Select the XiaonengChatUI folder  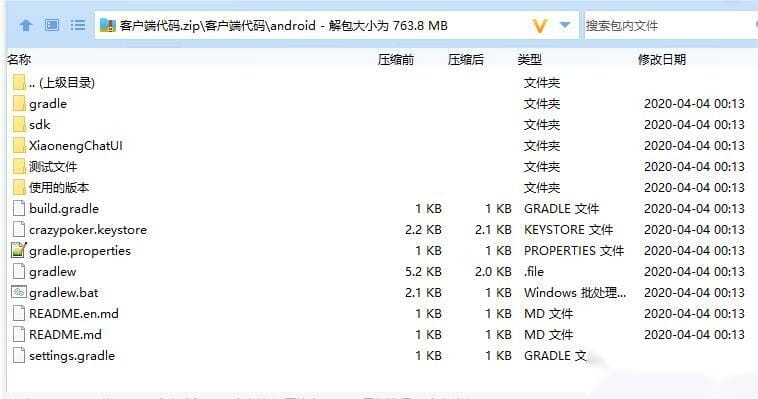[76, 146]
